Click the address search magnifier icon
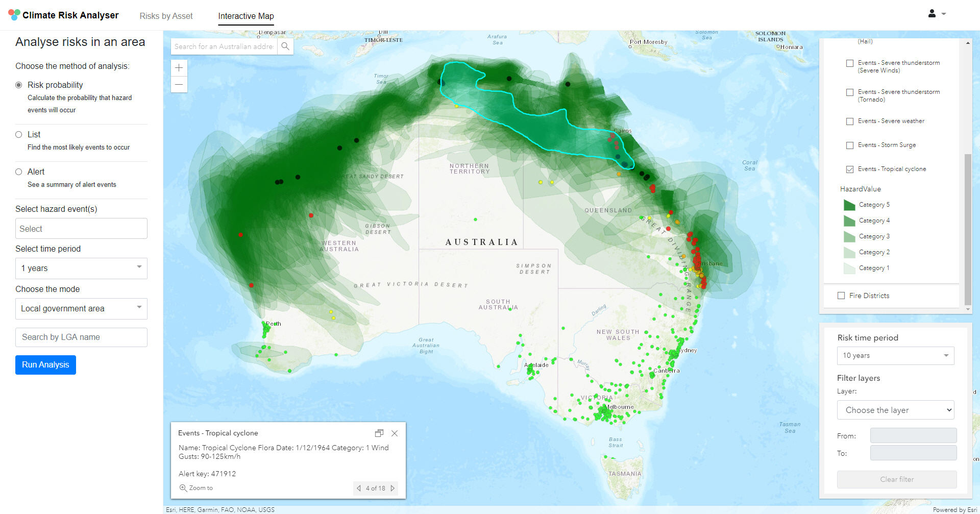 pyautogui.click(x=285, y=46)
